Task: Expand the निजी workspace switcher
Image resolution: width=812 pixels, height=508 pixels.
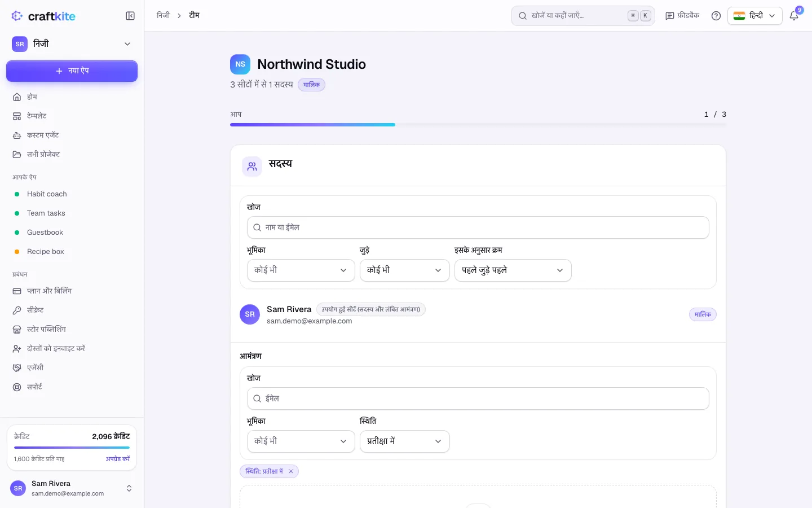Action: [72, 44]
